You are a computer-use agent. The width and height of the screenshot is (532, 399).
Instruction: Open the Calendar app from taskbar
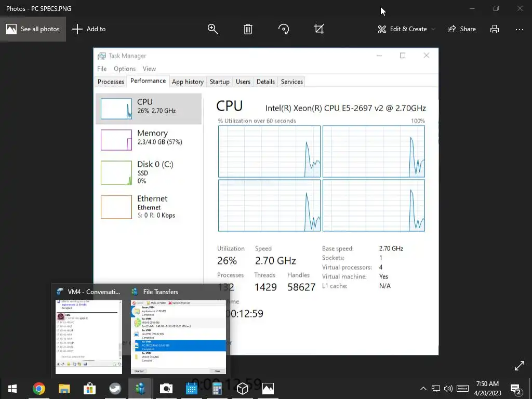point(191,389)
